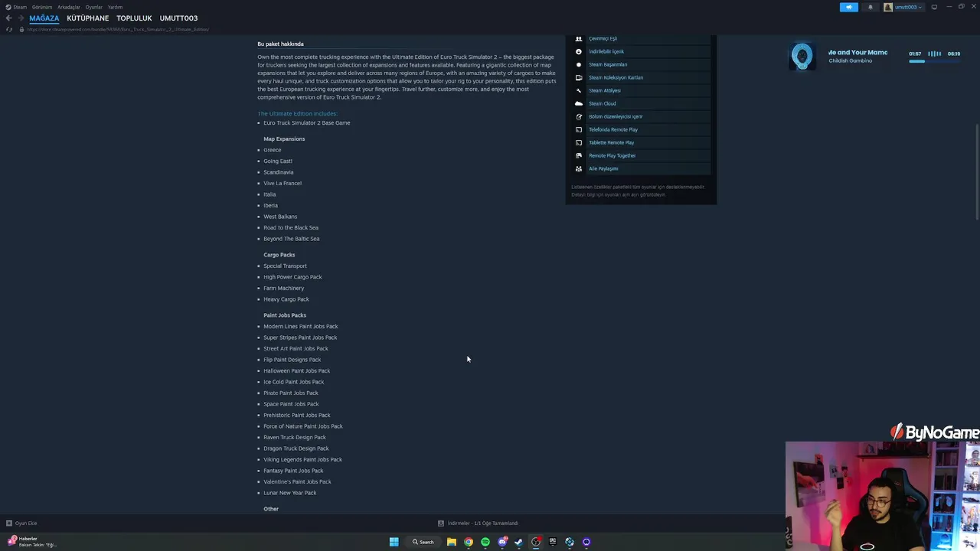The image size is (980, 551).
Task: Open the Steam Başarımları feature link
Action: pos(608,64)
